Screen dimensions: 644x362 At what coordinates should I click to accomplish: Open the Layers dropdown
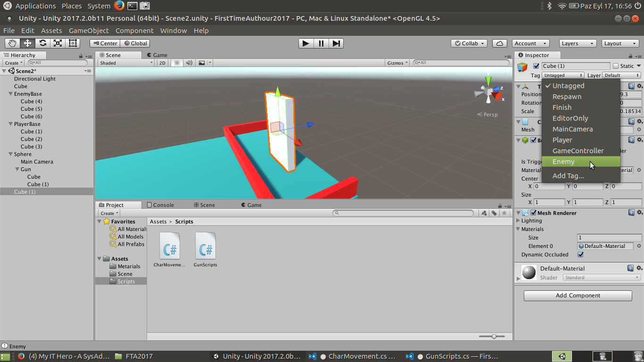578,43
